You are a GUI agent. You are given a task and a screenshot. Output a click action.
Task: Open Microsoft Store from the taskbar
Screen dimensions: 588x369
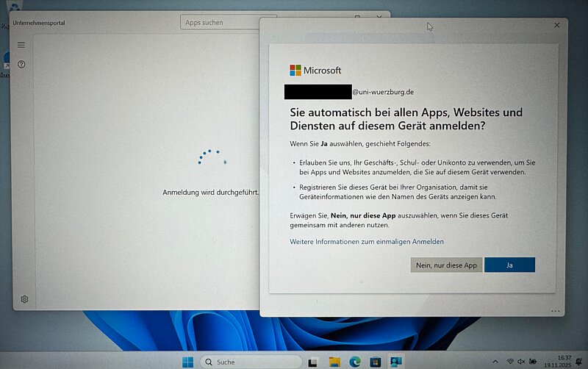pos(376,362)
